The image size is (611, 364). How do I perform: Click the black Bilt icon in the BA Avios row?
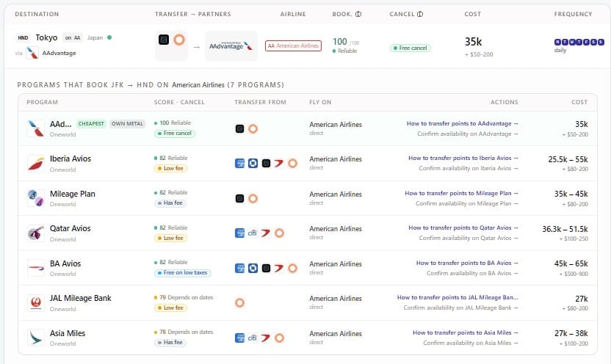tap(266, 269)
